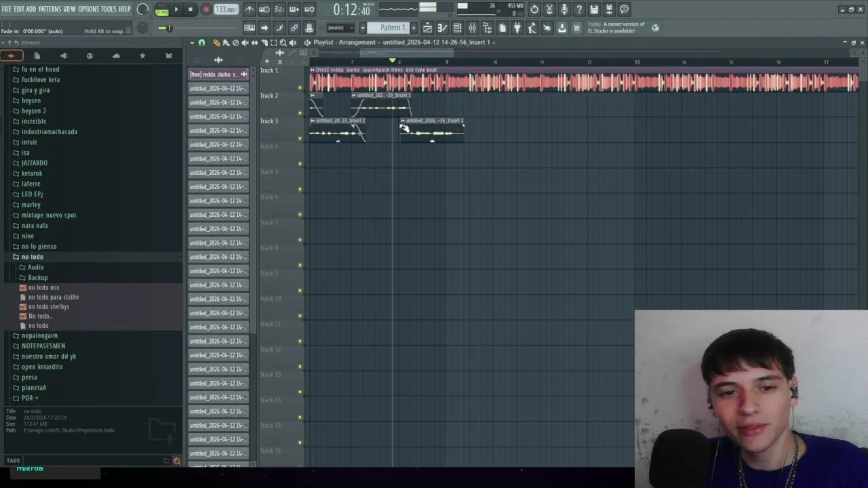Screen dimensions: 868x488
Task: Open the VIEW menu
Action: tap(70, 9)
